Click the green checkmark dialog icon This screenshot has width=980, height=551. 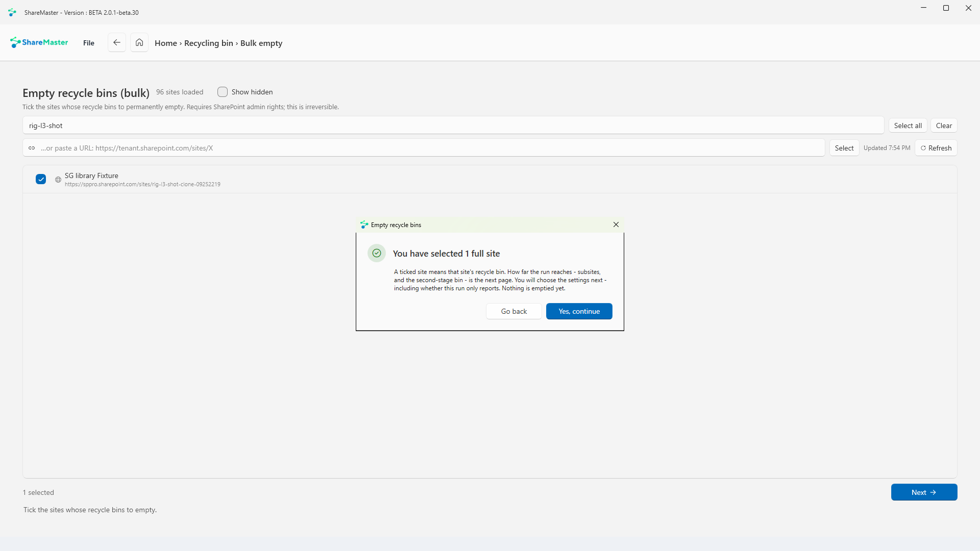377,253
